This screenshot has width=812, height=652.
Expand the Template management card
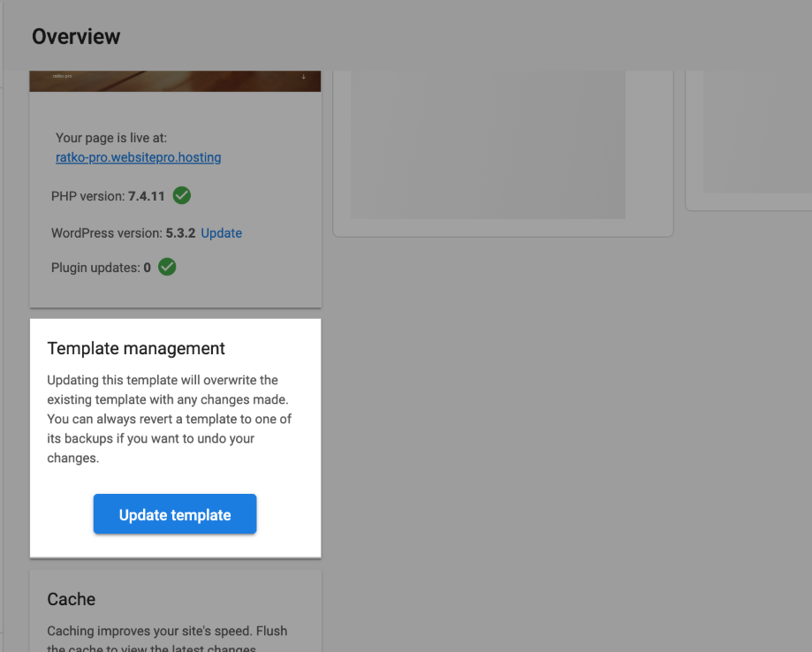[175, 437]
